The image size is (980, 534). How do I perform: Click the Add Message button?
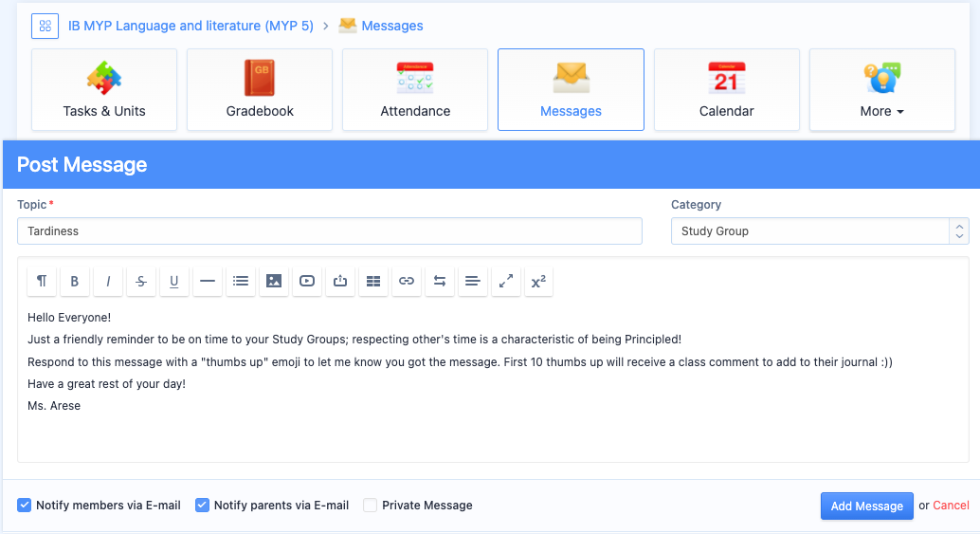[866, 506]
